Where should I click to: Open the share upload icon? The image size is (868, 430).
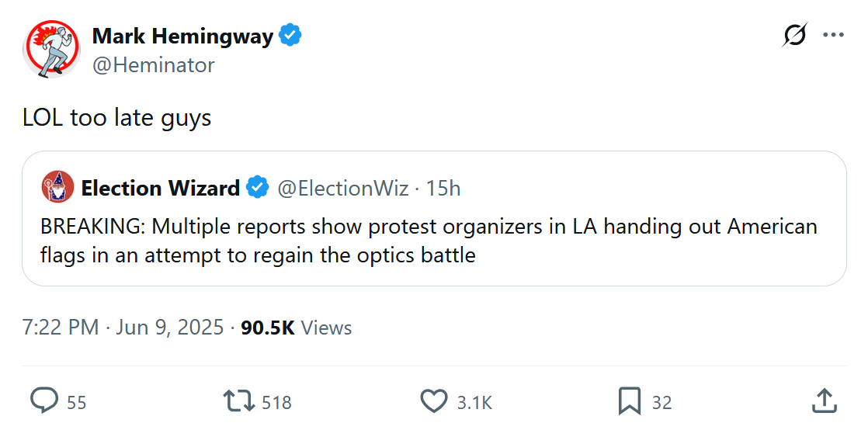823,401
